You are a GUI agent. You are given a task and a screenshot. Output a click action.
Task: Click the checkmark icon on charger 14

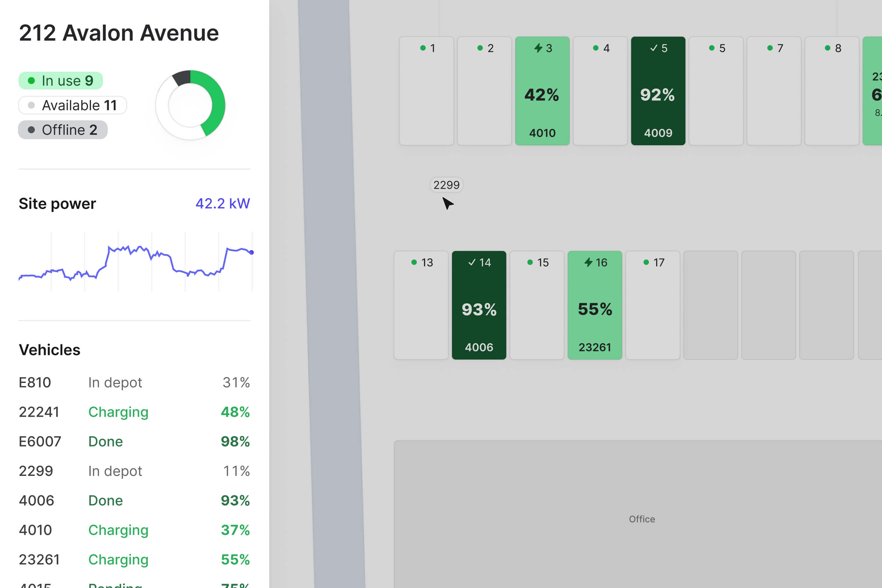(x=472, y=262)
